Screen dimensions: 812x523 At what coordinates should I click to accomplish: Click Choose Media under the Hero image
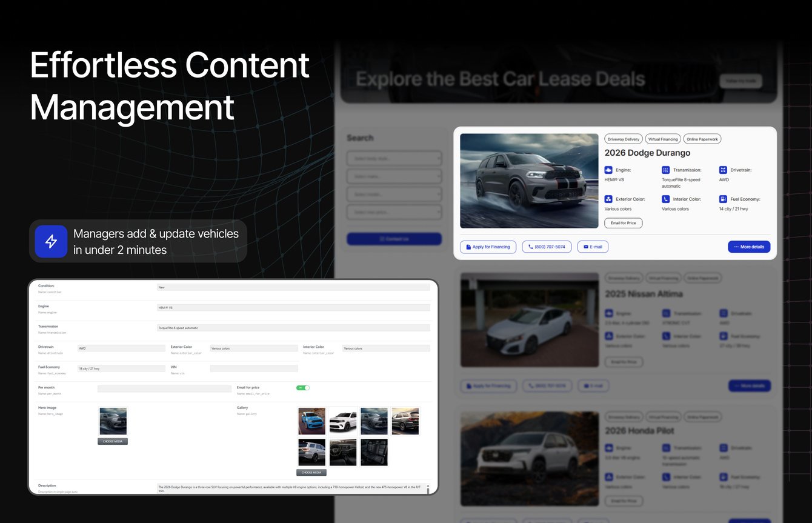(113, 441)
